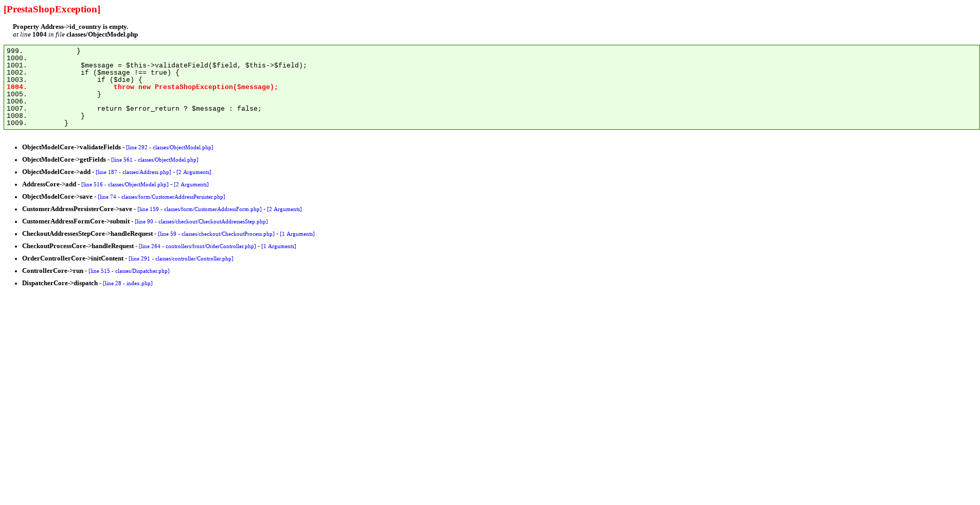Open the line 74 CustomerAddressPersister.php link
Viewport: 980px width, 505px height.
click(162, 197)
